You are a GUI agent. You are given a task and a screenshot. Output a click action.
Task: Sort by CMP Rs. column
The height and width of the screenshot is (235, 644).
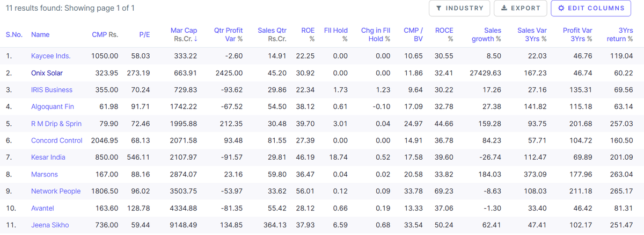(x=105, y=34)
